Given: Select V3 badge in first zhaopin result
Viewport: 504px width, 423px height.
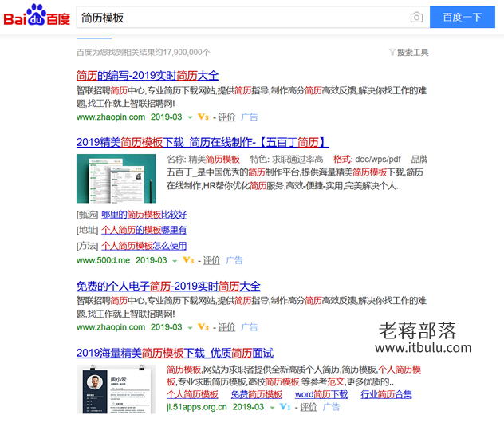Looking at the screenshot, I should pyautogui.click(x=203, y=117).
